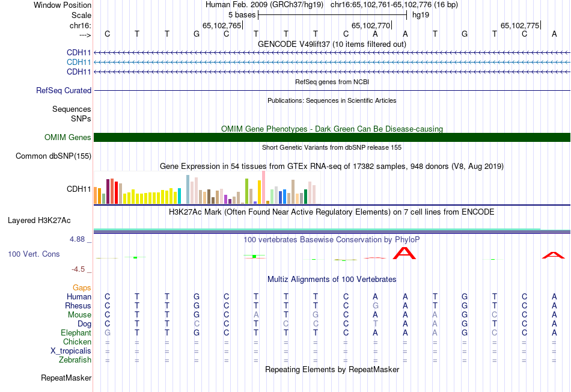Select the Zebrafish alignment row label
571x392 pixels.
(x=75, y=360)
